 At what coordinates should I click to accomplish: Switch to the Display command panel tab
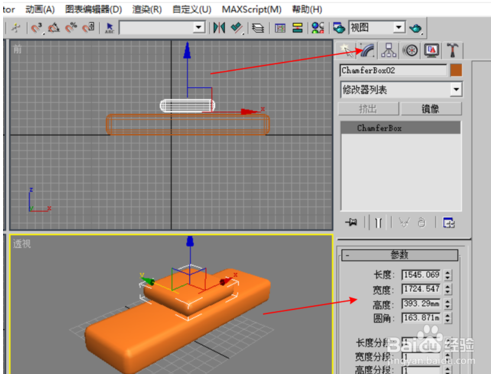point(432,51)
